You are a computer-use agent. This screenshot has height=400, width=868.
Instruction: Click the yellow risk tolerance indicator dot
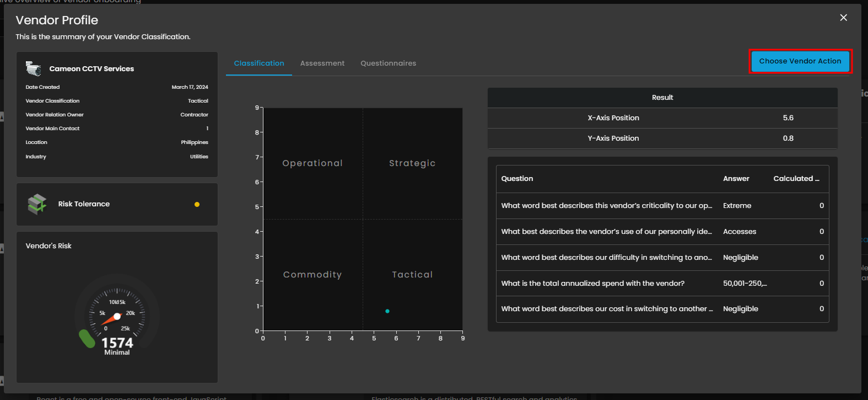pyautogui.click(x=197, y=204)
